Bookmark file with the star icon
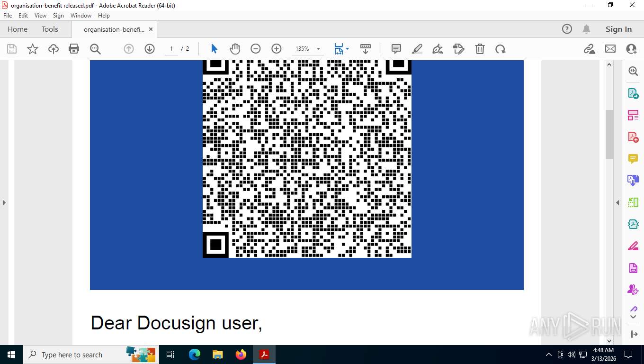The image size is (644, 364). point(33,49)
